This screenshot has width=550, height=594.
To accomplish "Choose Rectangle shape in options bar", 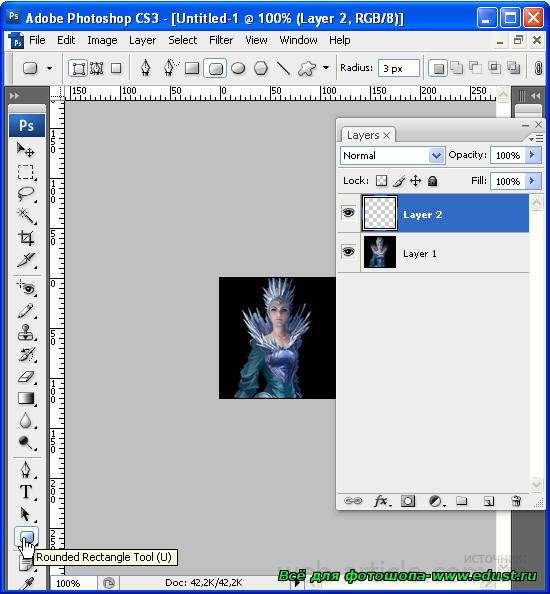I will pyautogui.click(x=192, y=69).
